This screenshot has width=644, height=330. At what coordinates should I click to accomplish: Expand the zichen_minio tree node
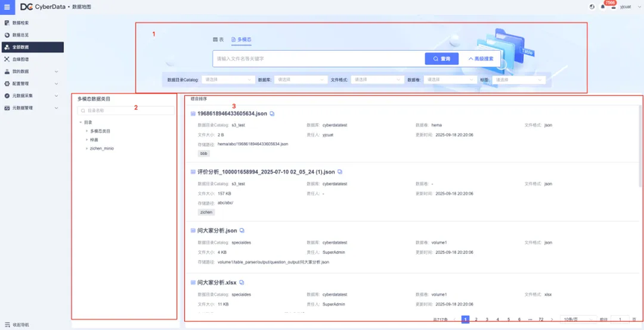86,148
